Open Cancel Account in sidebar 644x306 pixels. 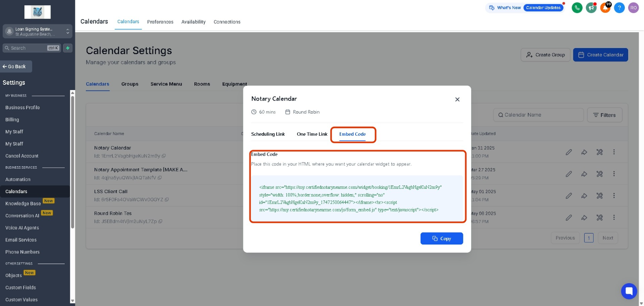(22, 156)
